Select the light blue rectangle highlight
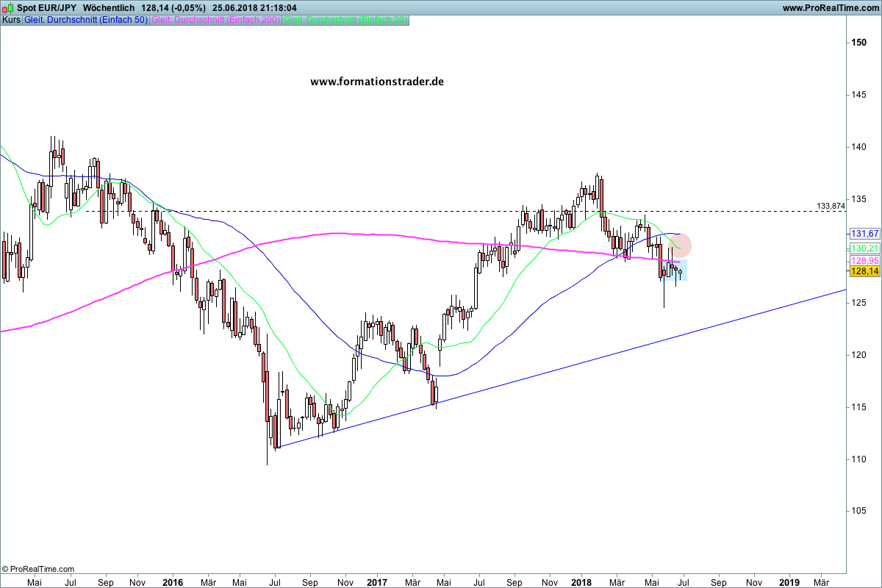 click(679, 270)
